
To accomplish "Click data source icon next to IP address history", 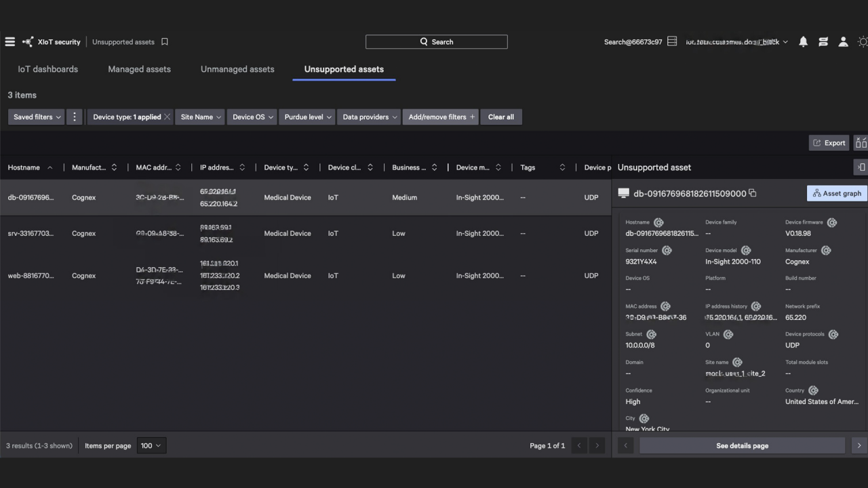I will pos(756,306).
